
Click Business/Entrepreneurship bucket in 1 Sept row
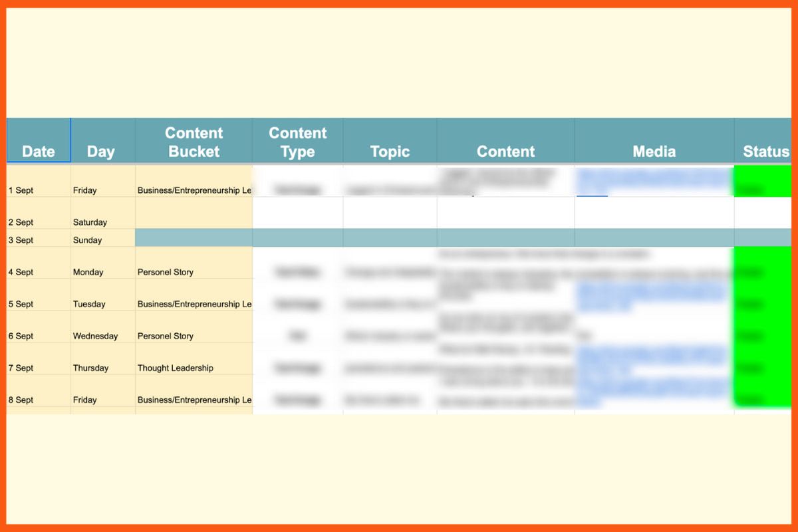194,181
